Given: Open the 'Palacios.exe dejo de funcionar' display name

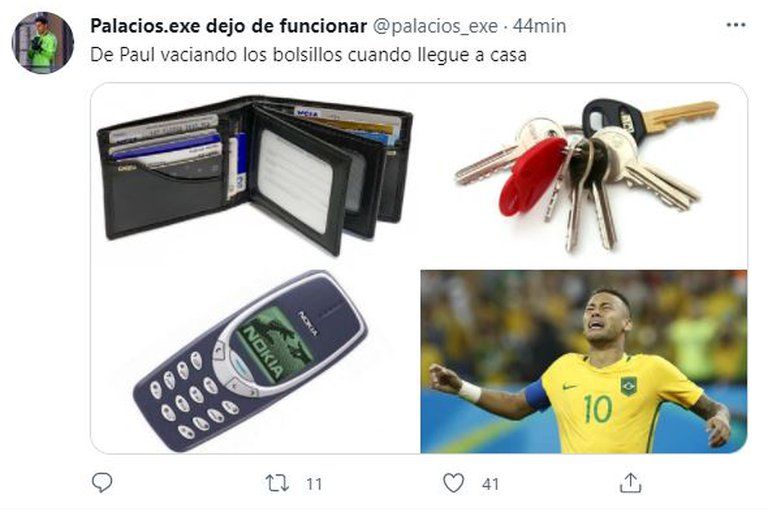Looking at the screenshot, I should click(228, 26).
